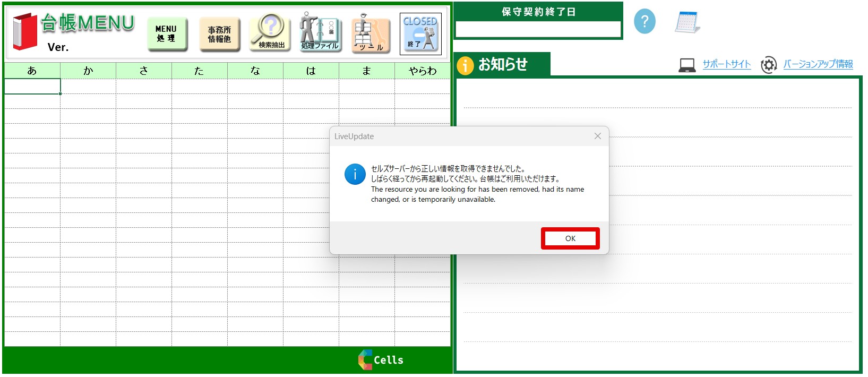Open 処理ファイル processing file icon
Screen dimensions: 868x377
click(320, 32)
